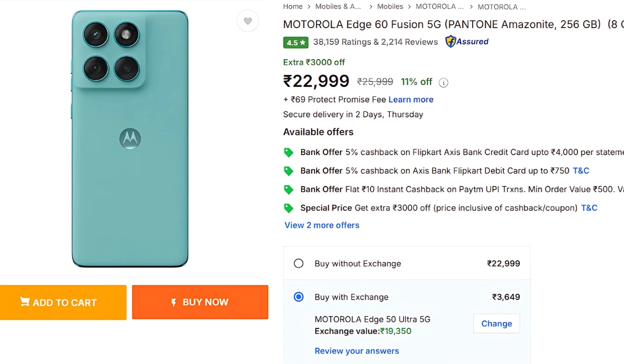Click the Change exchange device button
The width and height of the screenshot is (624, 364).
point(497,323)
